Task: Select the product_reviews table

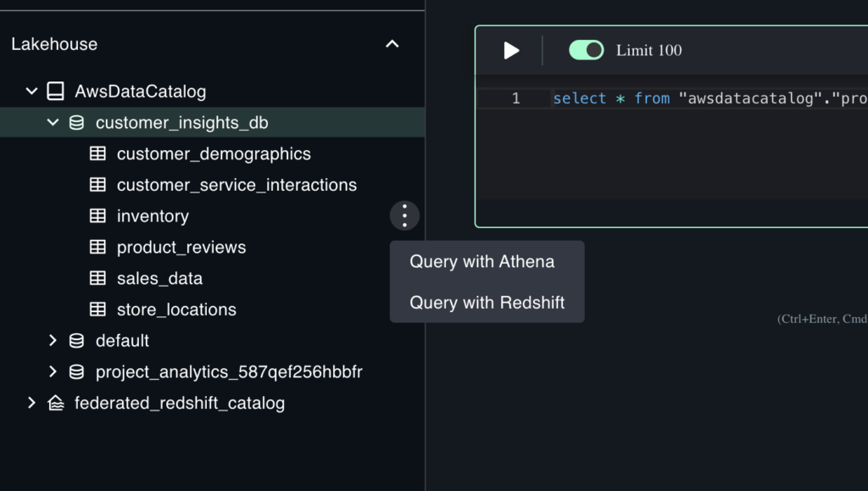Action: [181, 248]
